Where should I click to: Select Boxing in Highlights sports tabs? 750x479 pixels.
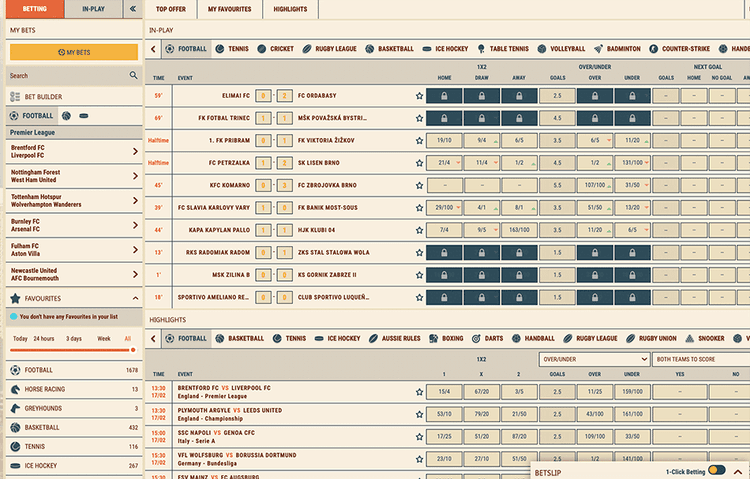(446, 338)
